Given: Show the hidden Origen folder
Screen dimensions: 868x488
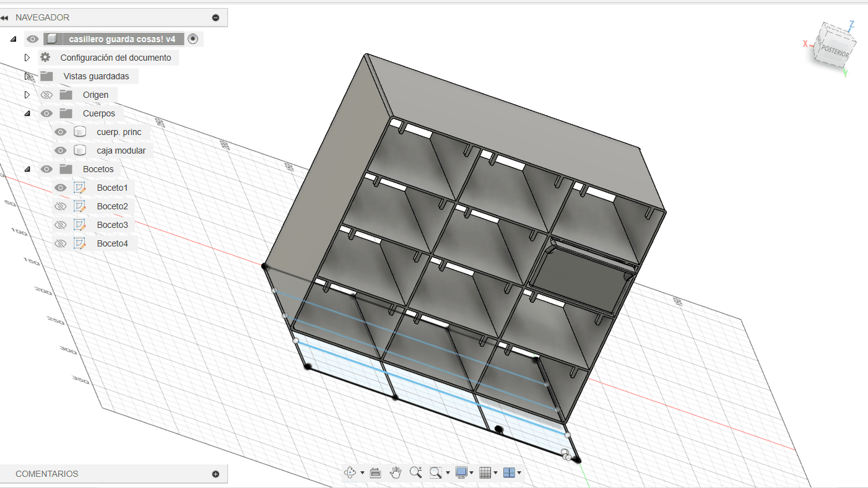Looking at the screenshot, I should pyautogui.click(x=46, y=95).
